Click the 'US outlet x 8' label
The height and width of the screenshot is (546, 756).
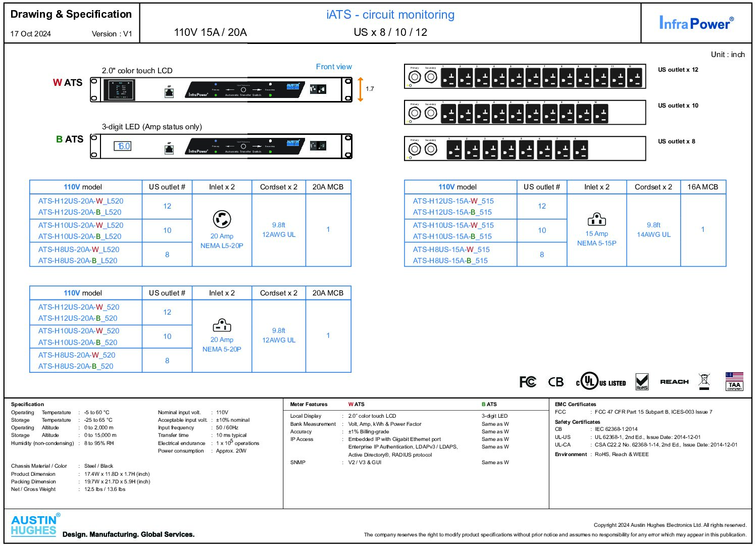677,141
